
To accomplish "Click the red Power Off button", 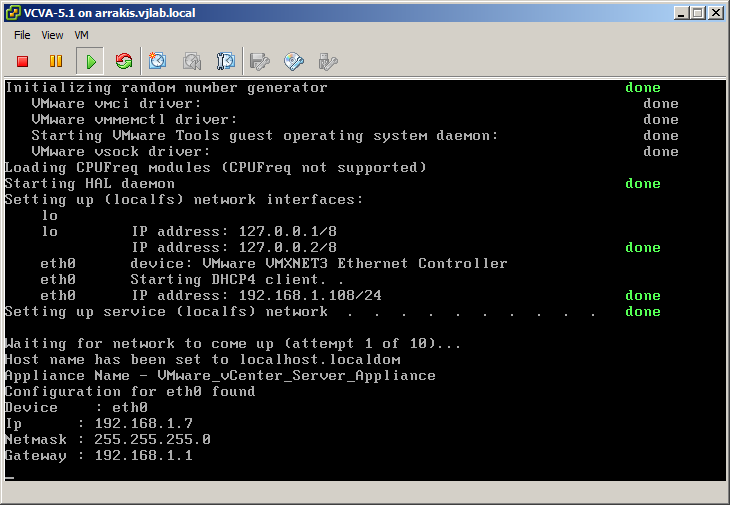I will click(22, 62).
